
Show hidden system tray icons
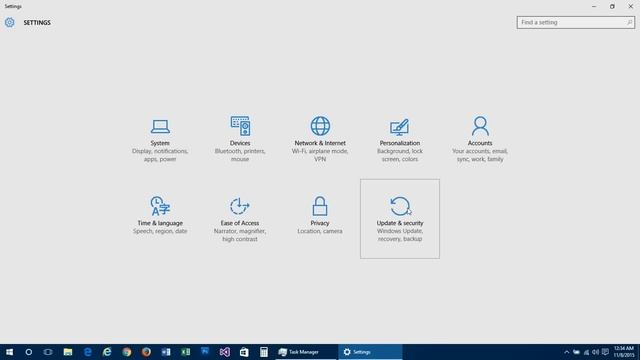(x=567, y=352)
